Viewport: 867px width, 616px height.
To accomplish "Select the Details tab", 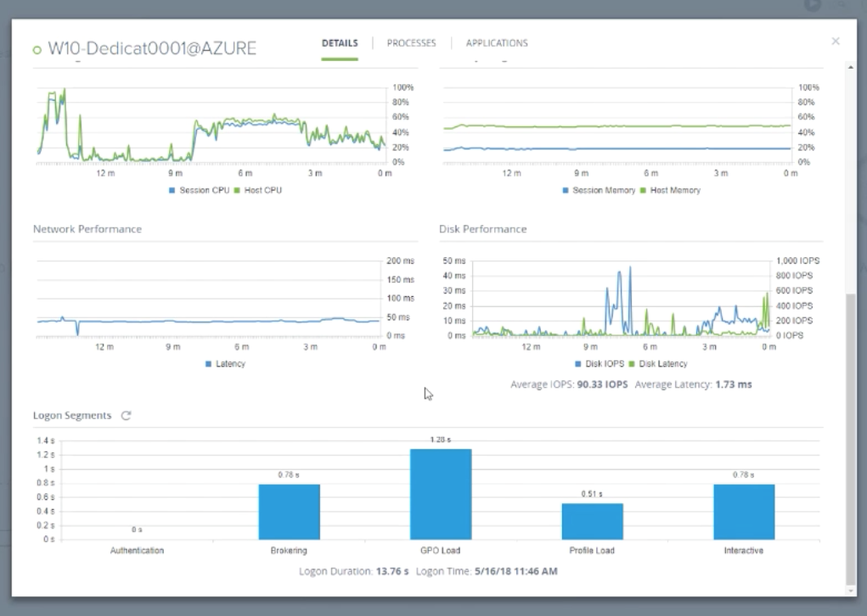I will pos(340,43).
